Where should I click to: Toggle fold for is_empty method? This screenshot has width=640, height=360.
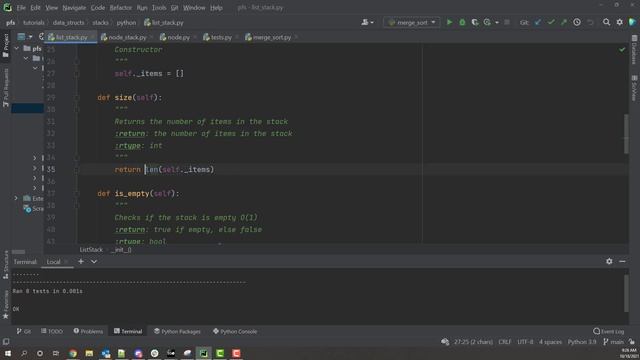tap(76, 193)
